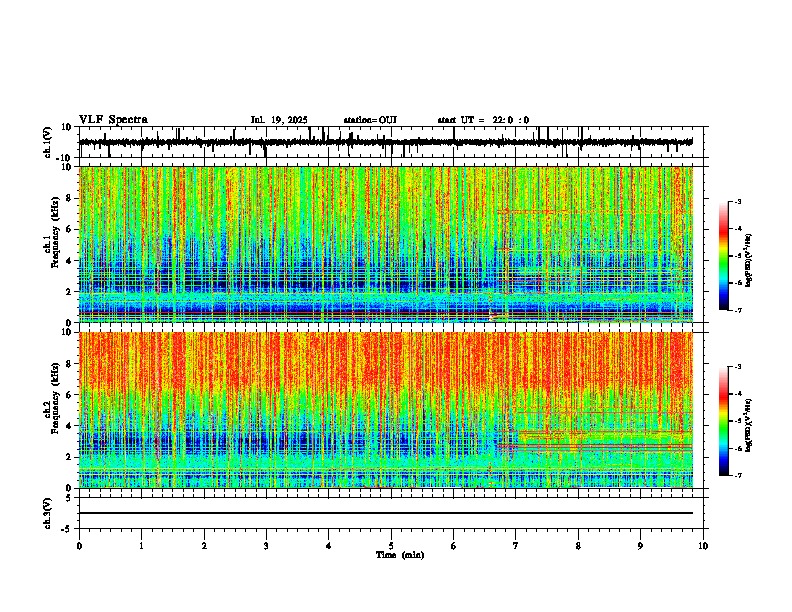
Task: Click time axis tick label "9"
Action: click(x=640, y=546)
